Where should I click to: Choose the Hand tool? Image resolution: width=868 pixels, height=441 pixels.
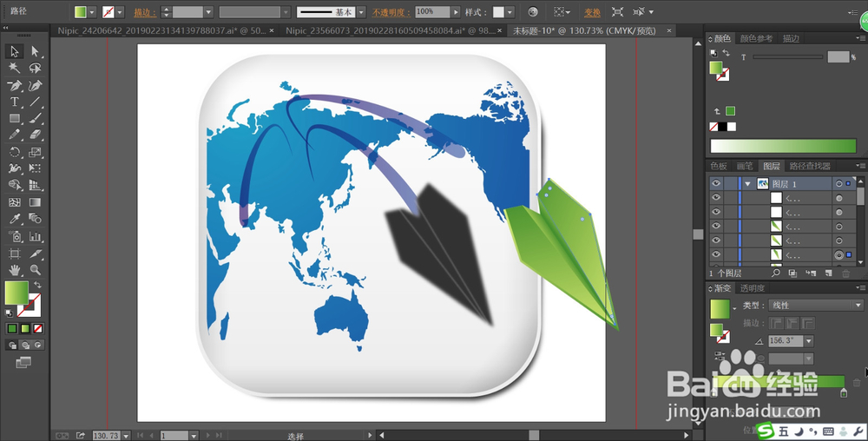(15, 270)
